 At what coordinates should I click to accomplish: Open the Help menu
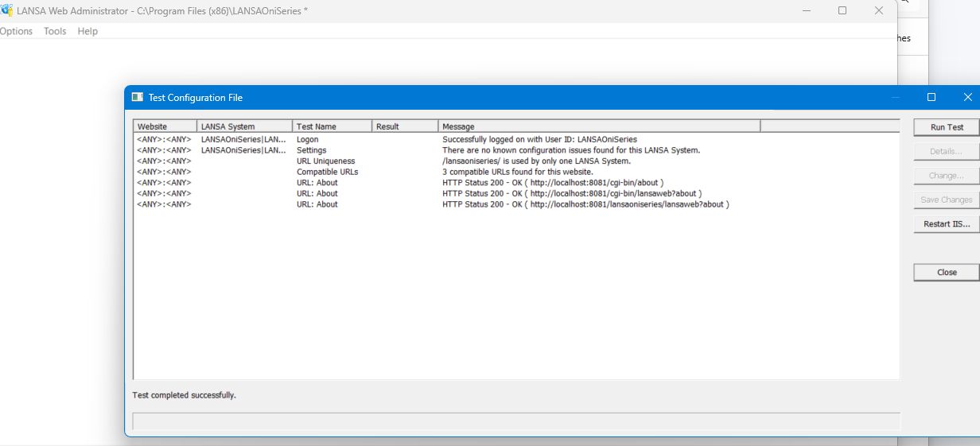(87, 31)
